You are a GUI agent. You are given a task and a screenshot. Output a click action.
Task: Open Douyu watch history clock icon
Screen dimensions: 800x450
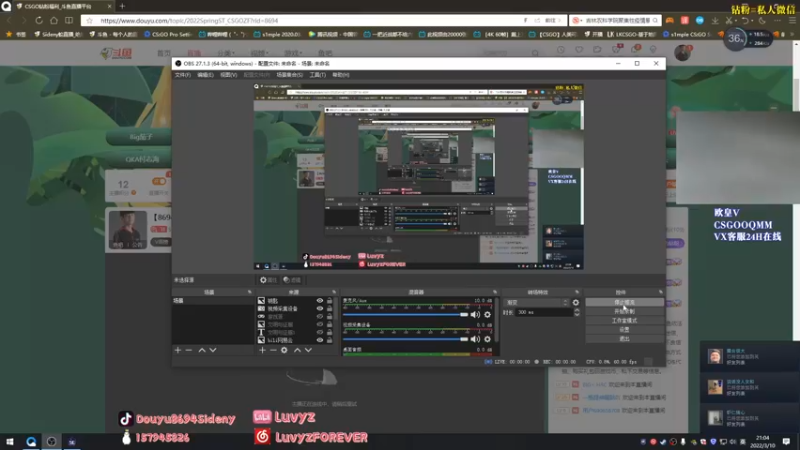[x=561, y=50]
